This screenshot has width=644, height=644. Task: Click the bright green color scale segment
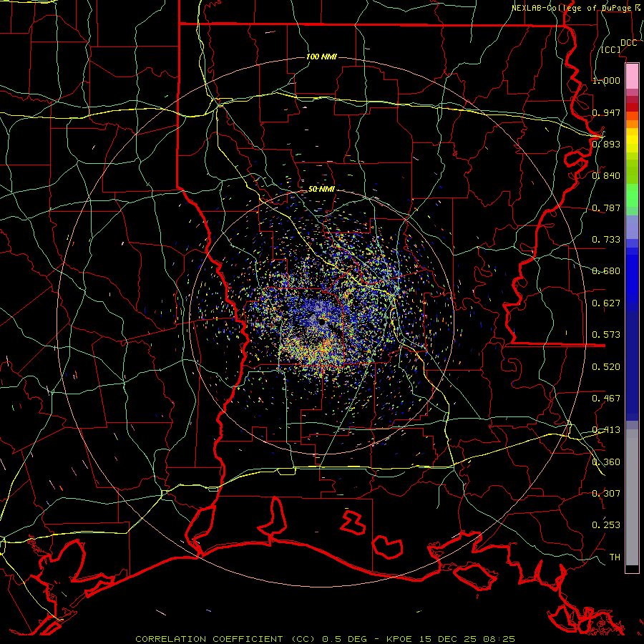tap(632, 195)
